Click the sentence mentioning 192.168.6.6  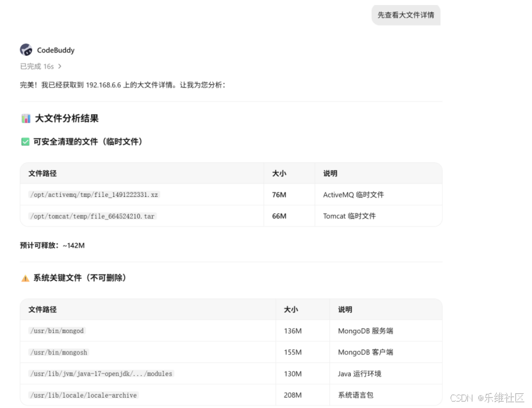click(123, 85)
